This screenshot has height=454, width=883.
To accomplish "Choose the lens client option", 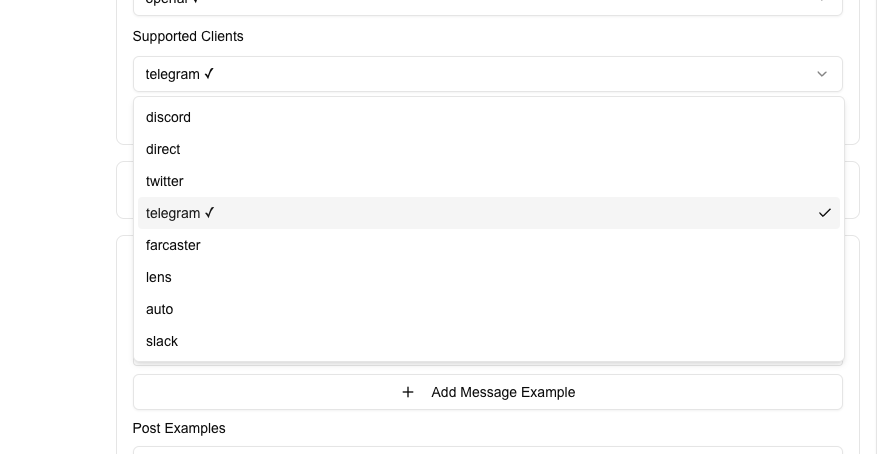I will [x=159, y=277].
